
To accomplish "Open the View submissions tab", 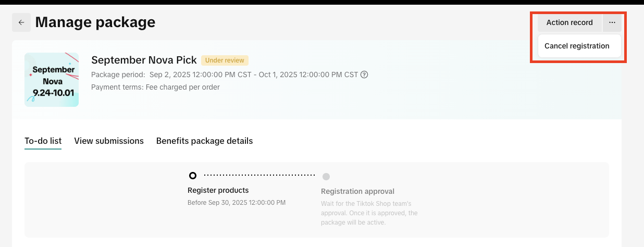I will tap(109, 141).
